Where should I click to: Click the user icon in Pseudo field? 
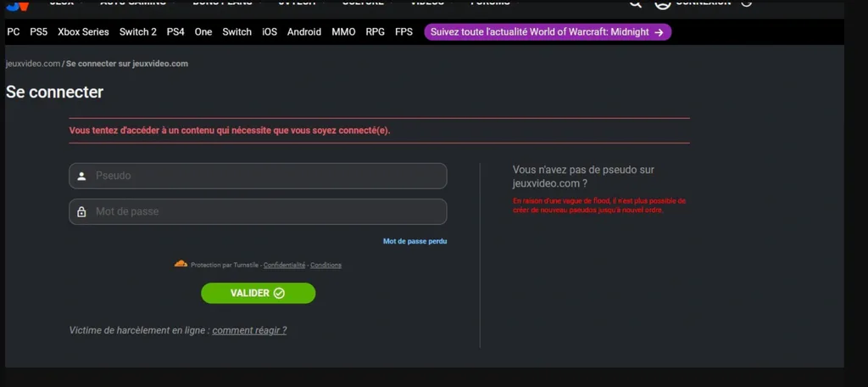point(81,177)
